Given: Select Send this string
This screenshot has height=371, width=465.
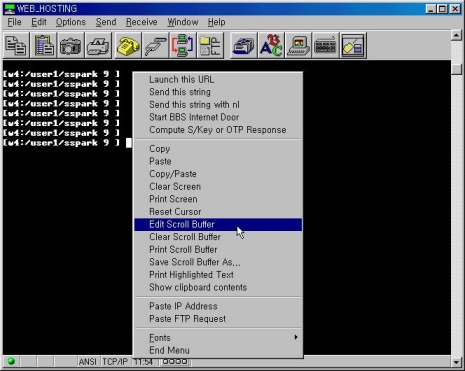Looking at the screenshot, I should (218, 92).
